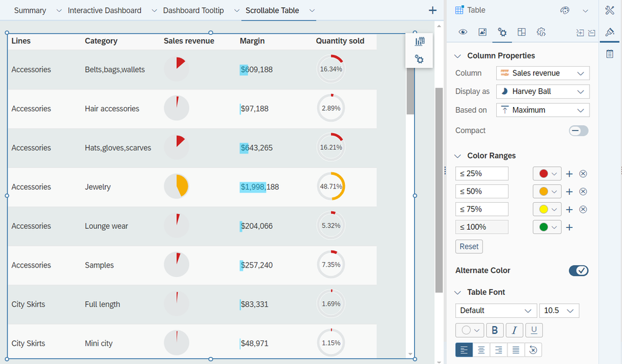Toggle italic table font

(514, 330)
